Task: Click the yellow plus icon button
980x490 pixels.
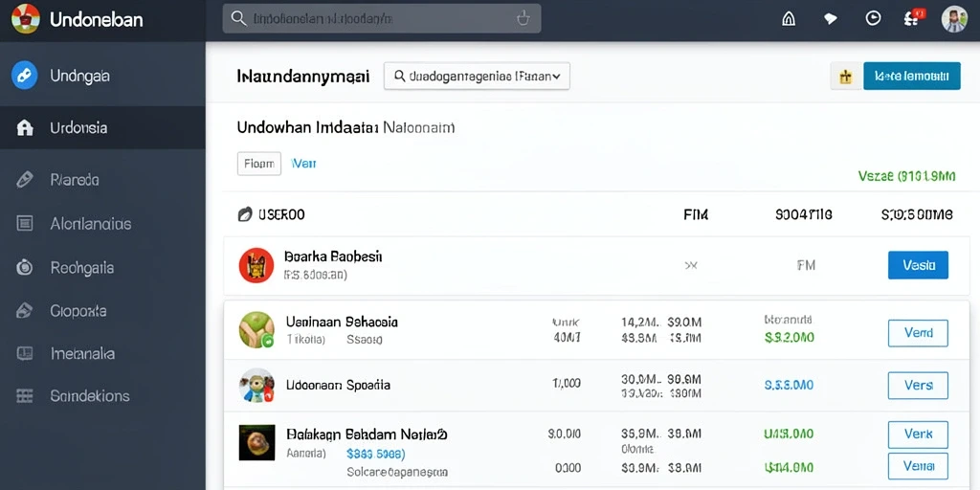Action: [x=846, y=77]
